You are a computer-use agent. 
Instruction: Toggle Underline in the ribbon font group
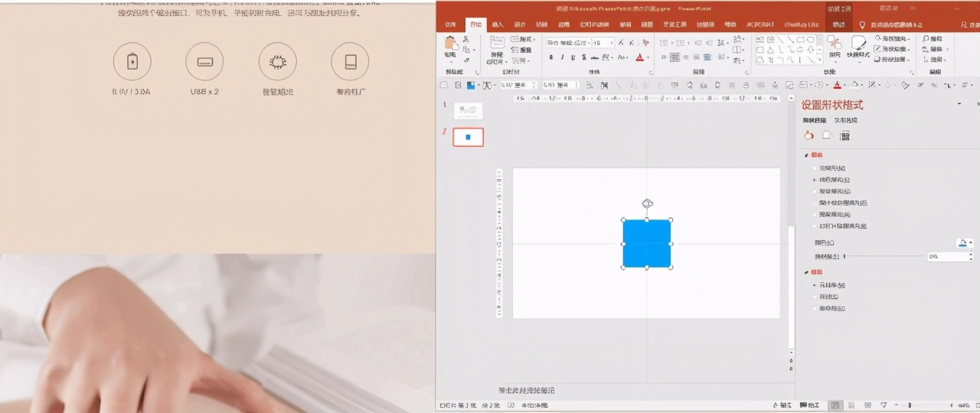coord(573,57)
